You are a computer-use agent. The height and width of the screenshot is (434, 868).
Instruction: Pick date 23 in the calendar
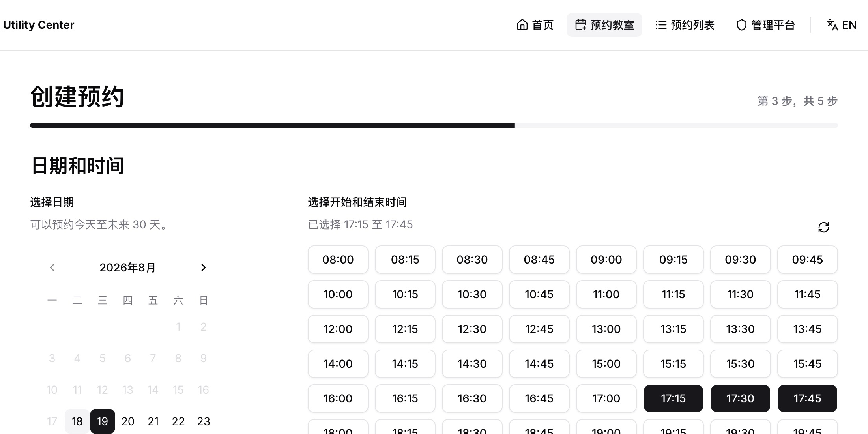tap(204, 421)
